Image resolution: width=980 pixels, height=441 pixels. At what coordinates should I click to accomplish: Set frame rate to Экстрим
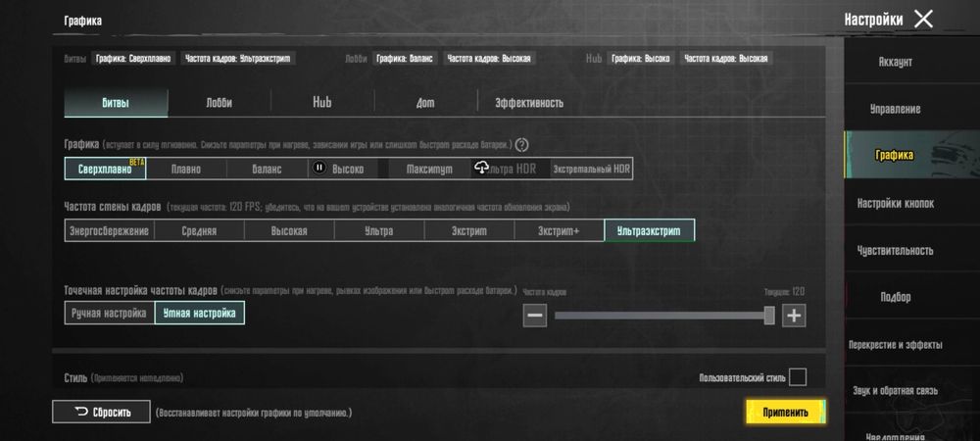pyautogui.click(x=469, y=230)
